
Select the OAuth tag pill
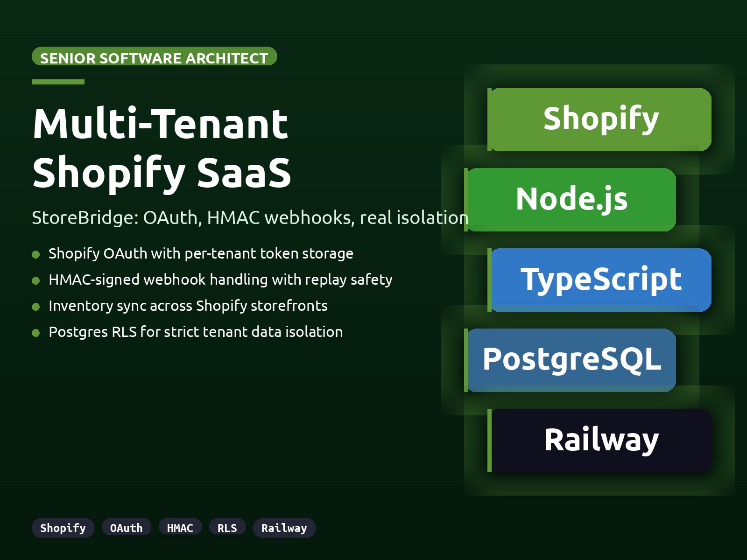(126, 528)
